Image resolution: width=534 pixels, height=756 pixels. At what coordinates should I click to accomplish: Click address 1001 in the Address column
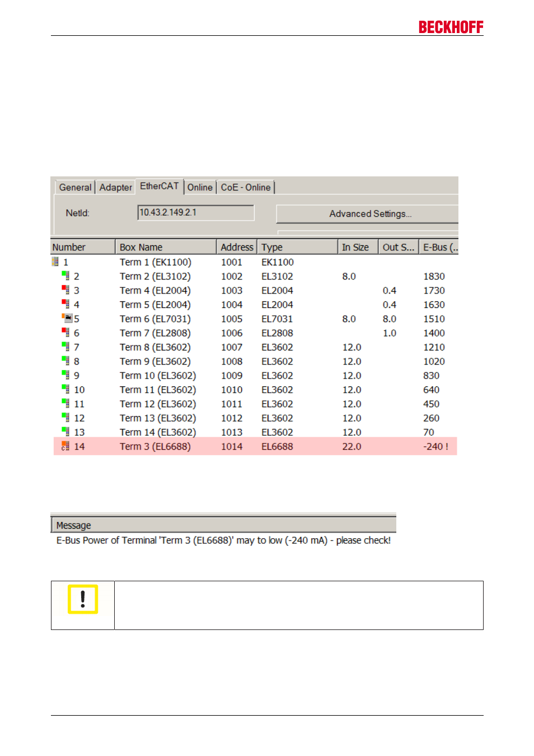[232, 262]
